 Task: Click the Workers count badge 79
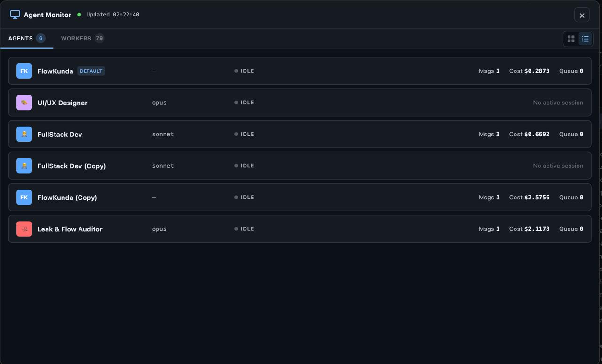tap(99, 38)
